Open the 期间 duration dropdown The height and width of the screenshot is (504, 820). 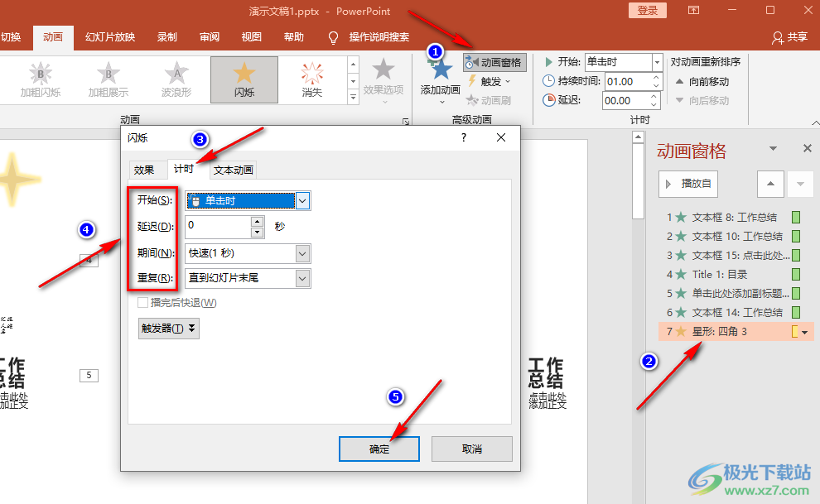302,254
